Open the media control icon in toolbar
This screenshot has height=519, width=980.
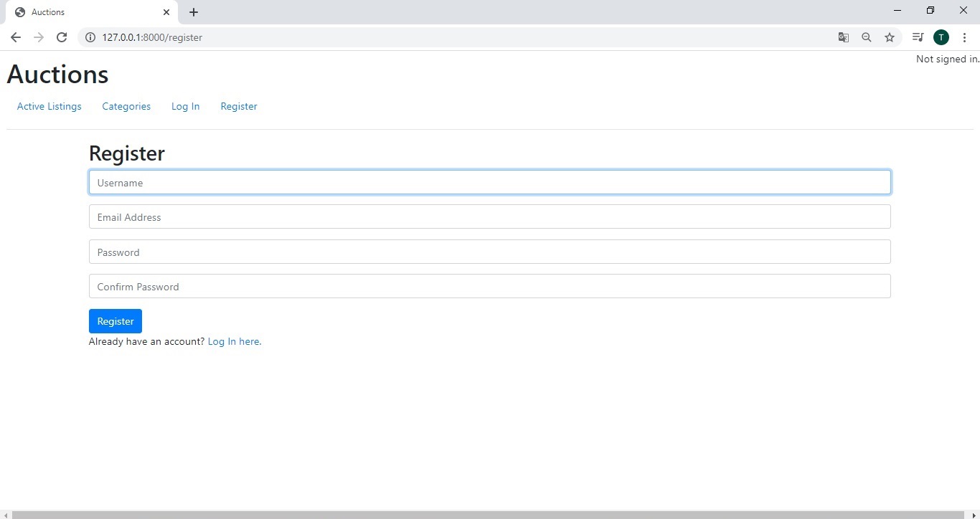coord(918,37)
